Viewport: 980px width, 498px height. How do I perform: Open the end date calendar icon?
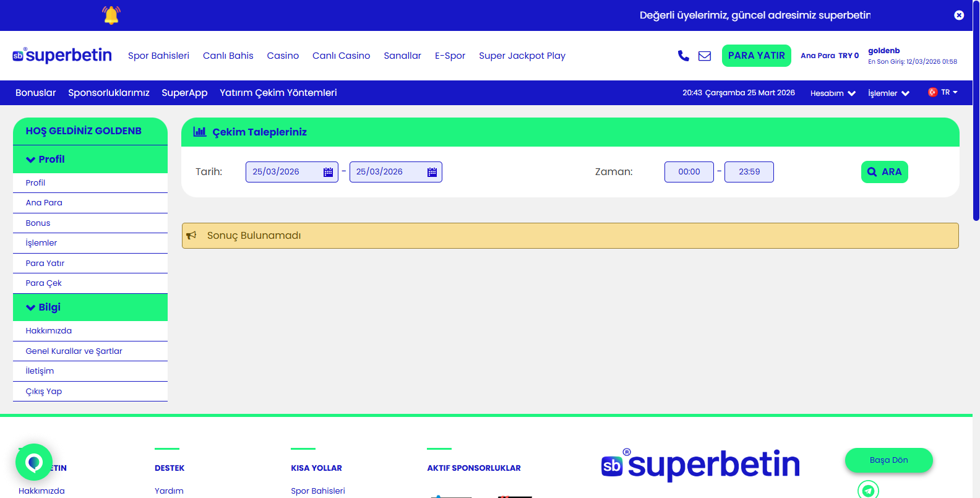[x=432, y=172]
